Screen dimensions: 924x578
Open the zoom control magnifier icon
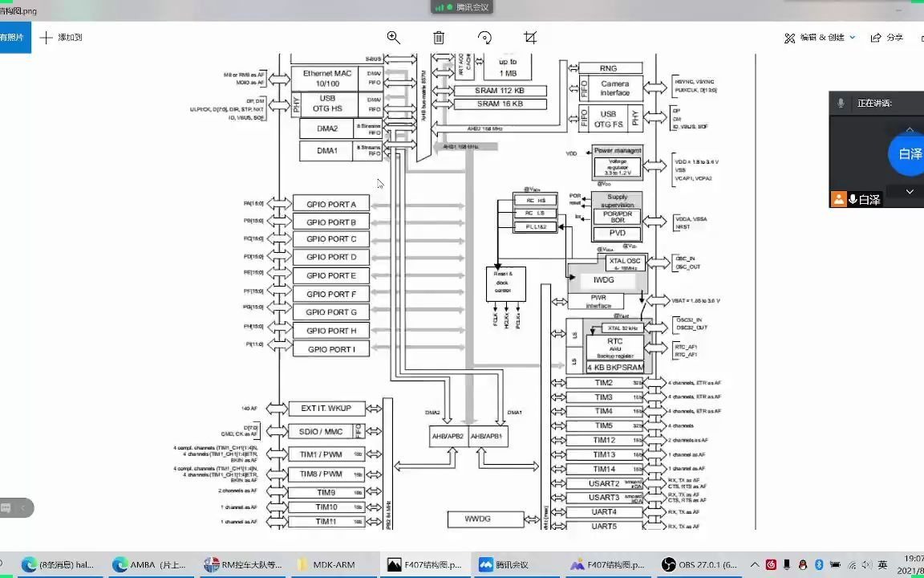[x=393, y=37]
